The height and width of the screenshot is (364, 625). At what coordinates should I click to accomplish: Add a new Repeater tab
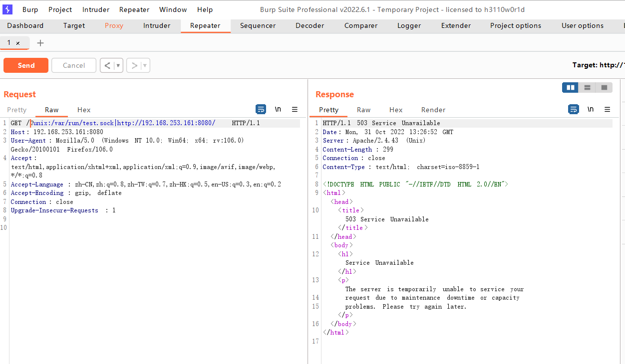[40, 43]
